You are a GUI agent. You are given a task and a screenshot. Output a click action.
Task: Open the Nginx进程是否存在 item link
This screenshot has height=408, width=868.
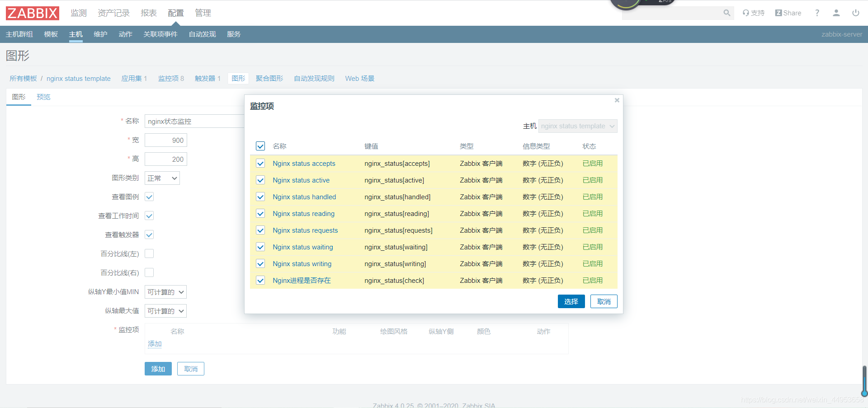pyautogui.click(x=302, y=281)
